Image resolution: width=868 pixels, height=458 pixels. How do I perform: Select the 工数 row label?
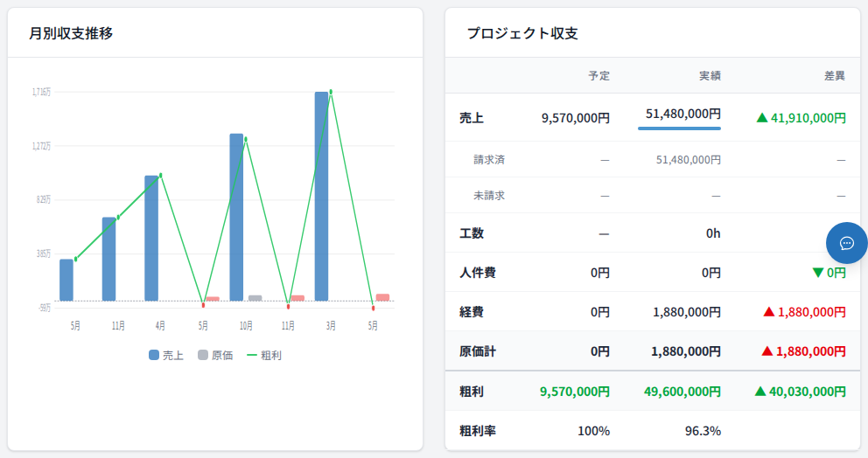coord(472,233)
